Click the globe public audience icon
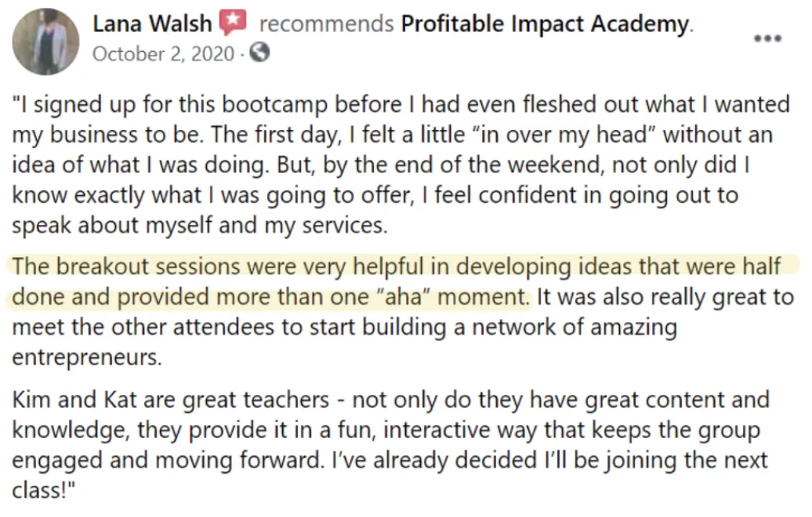Screen dimensions: 812x517 coord(259,52)
